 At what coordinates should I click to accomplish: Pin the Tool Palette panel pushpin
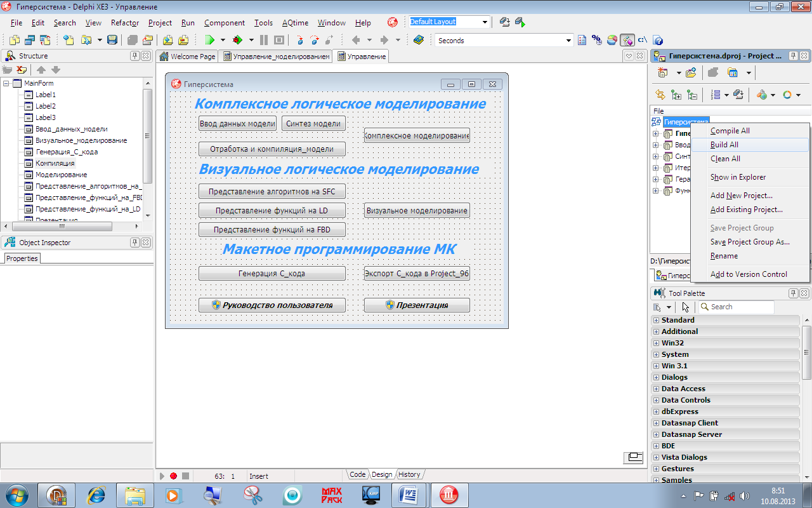794,293
